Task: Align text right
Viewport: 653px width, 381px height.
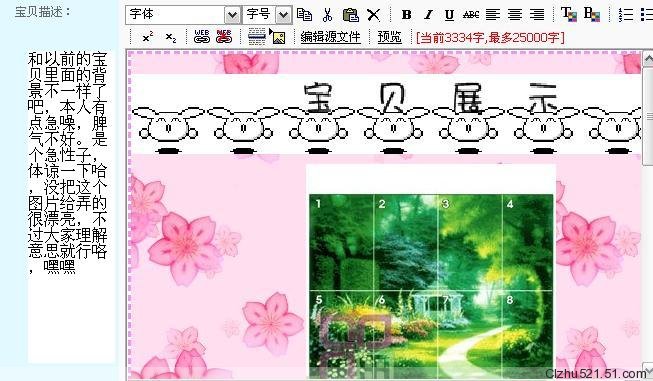Action: click(x=537, y=15)
